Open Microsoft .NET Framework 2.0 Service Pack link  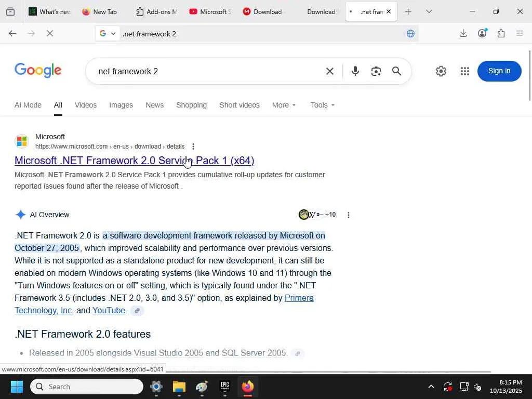tap(135, 161)
